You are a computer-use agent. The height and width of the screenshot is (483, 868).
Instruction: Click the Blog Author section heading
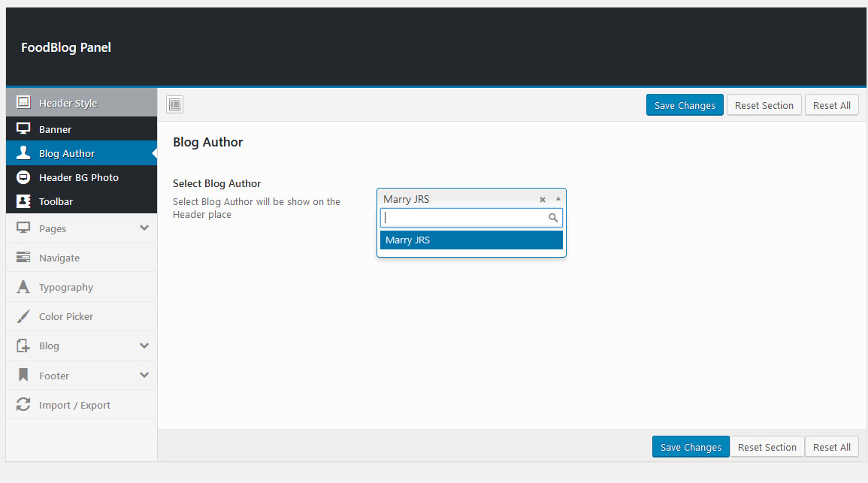tap(207, 142)
